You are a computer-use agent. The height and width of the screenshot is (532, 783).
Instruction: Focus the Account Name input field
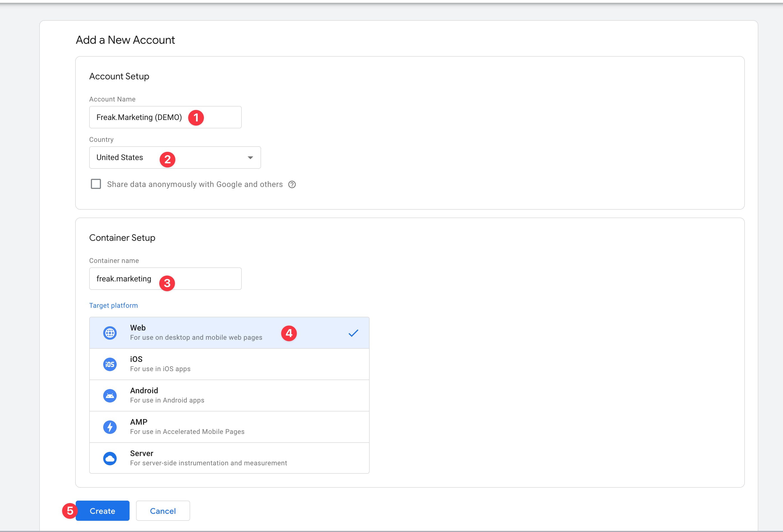[x=165, y=117]
